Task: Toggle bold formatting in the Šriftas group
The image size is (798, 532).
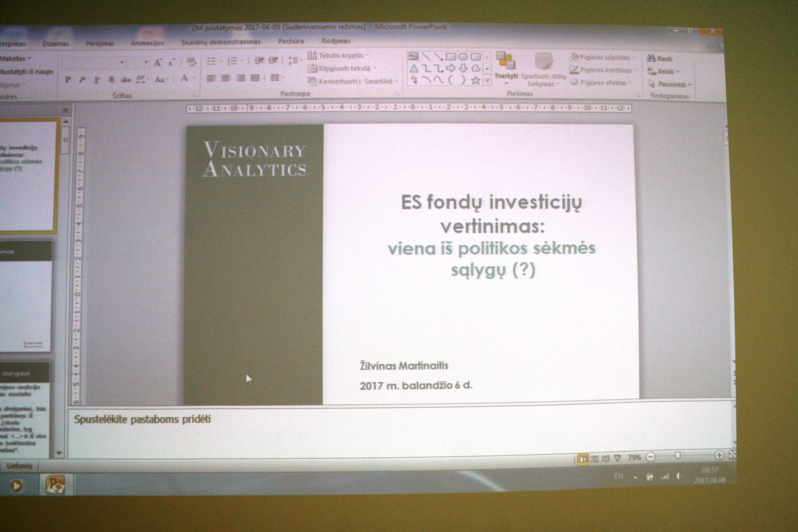Action: [68, 80]
